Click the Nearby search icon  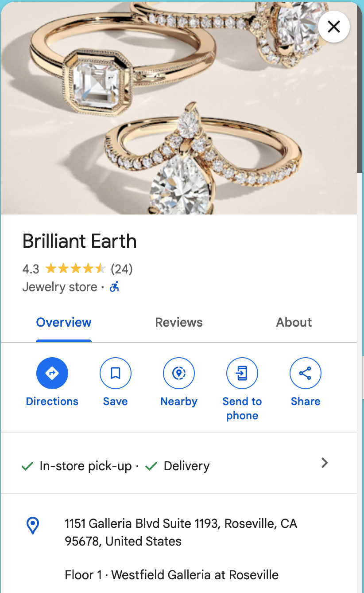tap(179, 374)
